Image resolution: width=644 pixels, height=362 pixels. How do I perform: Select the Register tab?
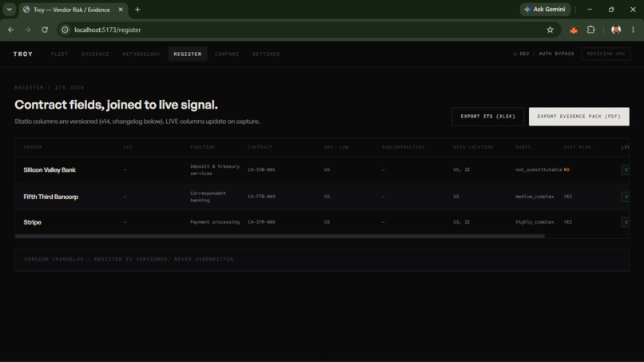[188, 54]
